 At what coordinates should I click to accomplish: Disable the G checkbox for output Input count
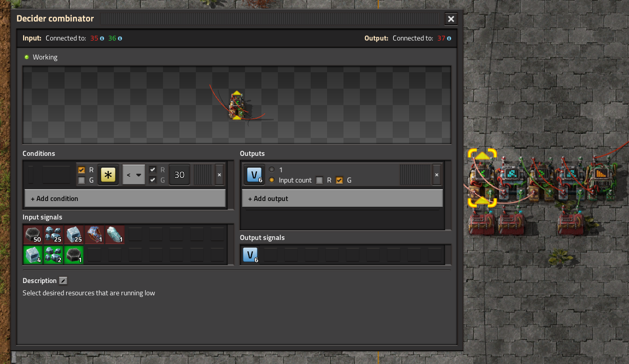[x=339, y=180]
